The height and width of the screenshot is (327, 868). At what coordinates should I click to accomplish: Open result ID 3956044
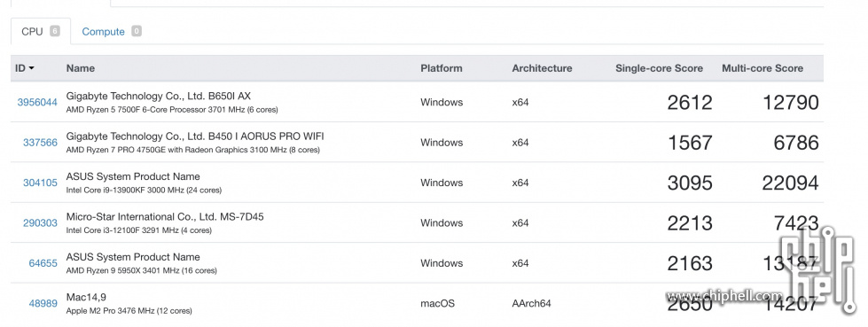(37, 103)
